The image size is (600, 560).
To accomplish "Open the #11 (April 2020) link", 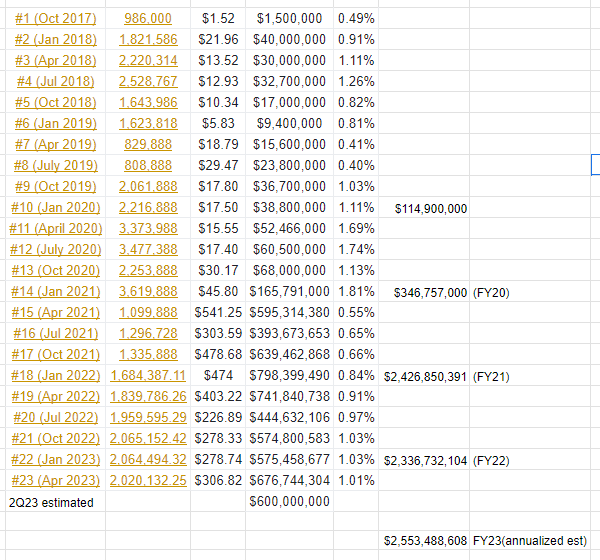I will tap(55, 229).
